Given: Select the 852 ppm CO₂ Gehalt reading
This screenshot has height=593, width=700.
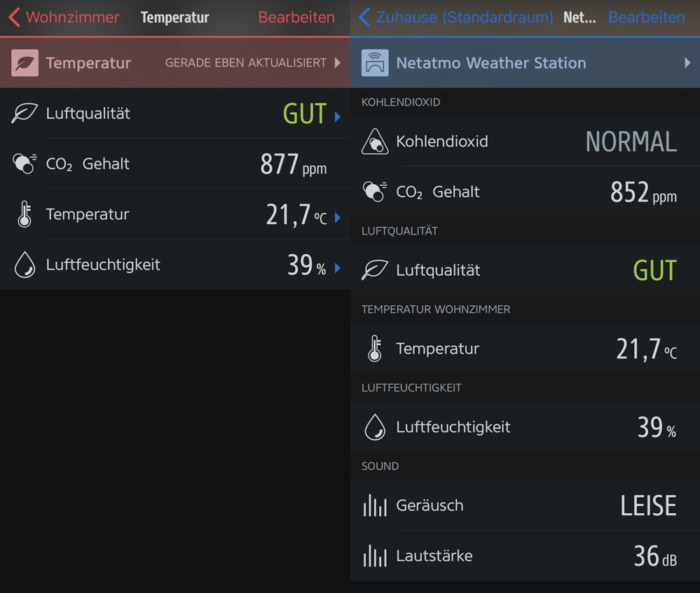Looking at the screenshot, I should coord(643,192).
